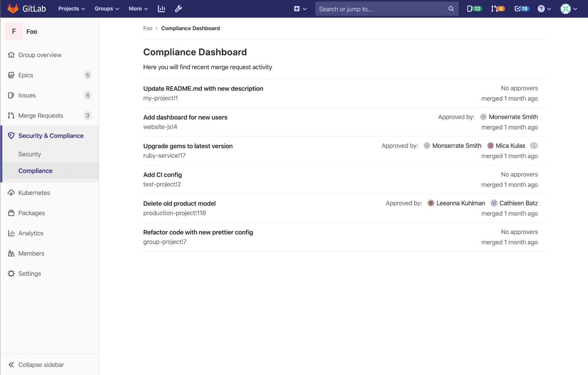Expand the Projects dropdown
The width and height of the screenshot is (588, 375).
pos(71,8)
